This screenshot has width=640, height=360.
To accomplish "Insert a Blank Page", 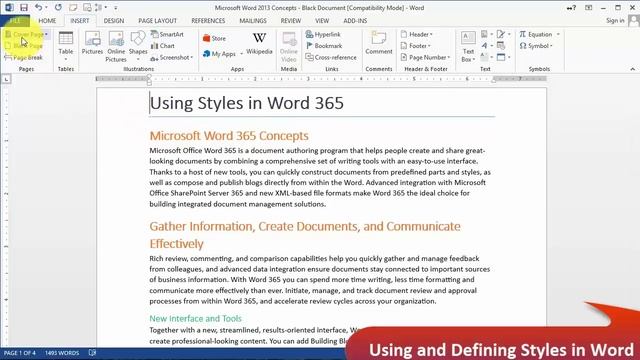I will click(24, 46).
